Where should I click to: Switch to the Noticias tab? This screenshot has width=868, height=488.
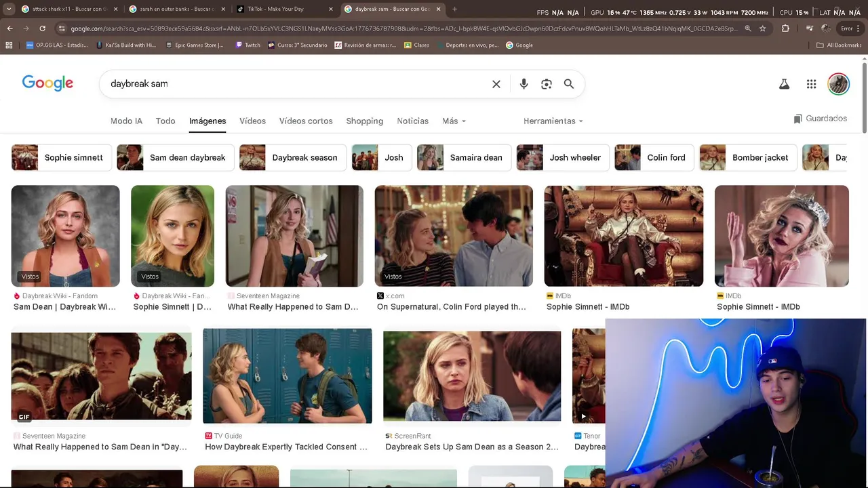pyautogui.click(x=412, y=121)
